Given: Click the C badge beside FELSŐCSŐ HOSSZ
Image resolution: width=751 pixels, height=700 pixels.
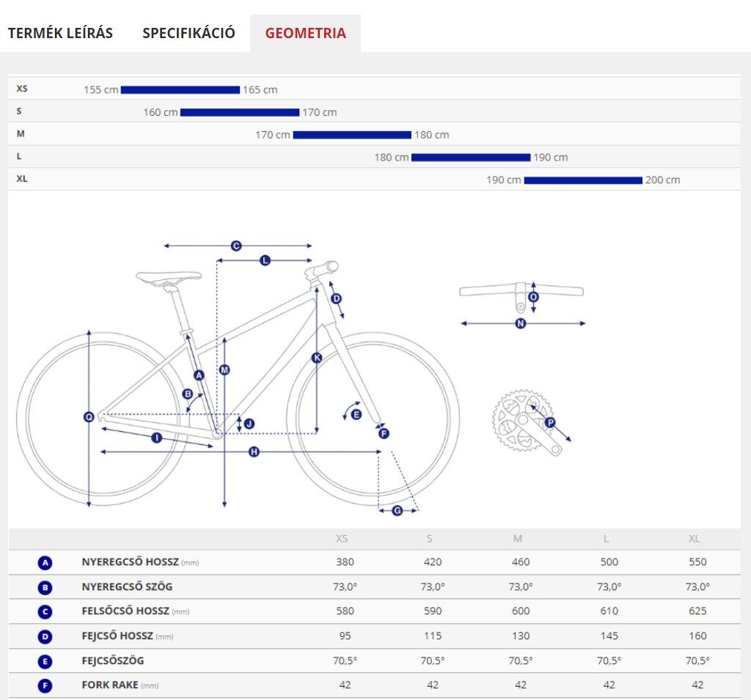Looking at the screenshot, I should click(x=45, y=611).
